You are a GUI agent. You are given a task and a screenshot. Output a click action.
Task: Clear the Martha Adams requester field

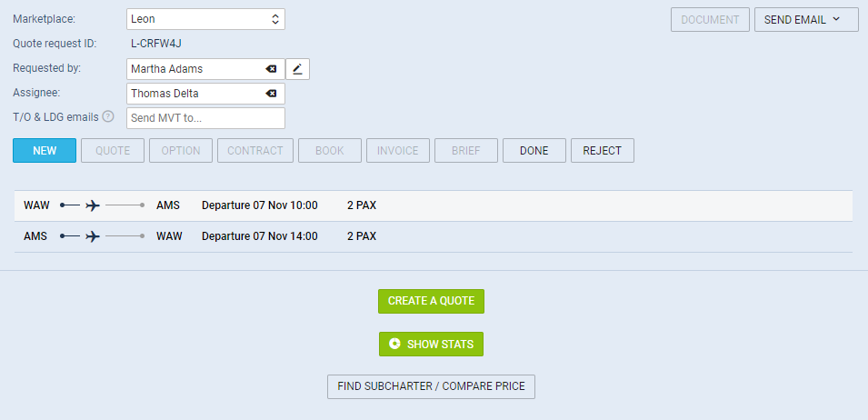click(x=271, y=69)
